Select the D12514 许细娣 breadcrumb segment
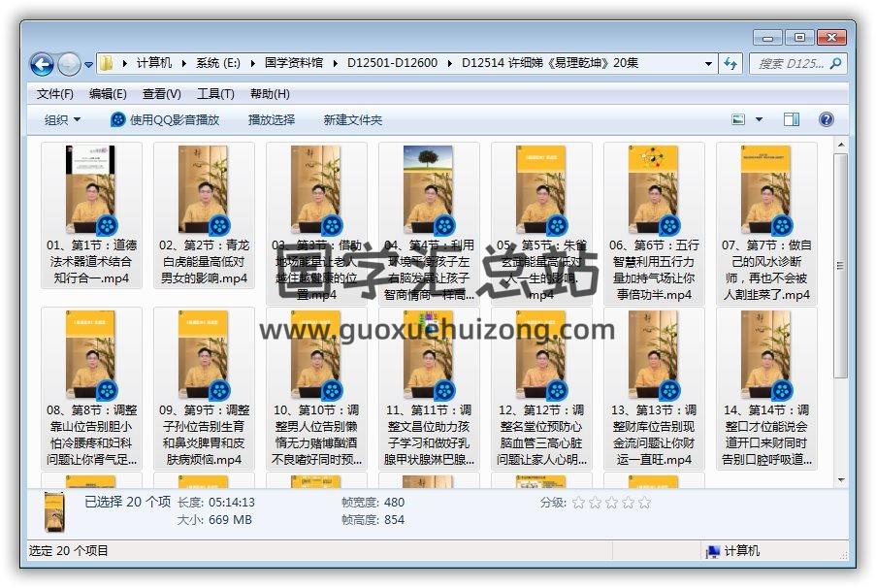876x588 pixels. pyautogui.click(x=550, y=63)
